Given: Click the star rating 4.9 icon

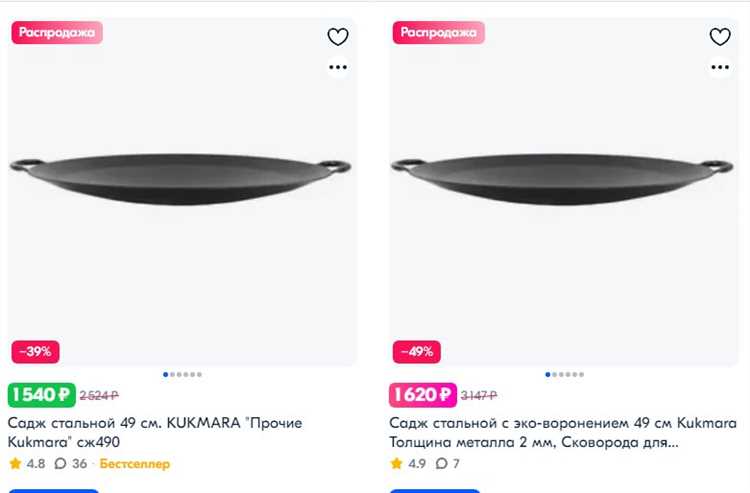Looking at the screenshot, I should [x=397, y=464].
